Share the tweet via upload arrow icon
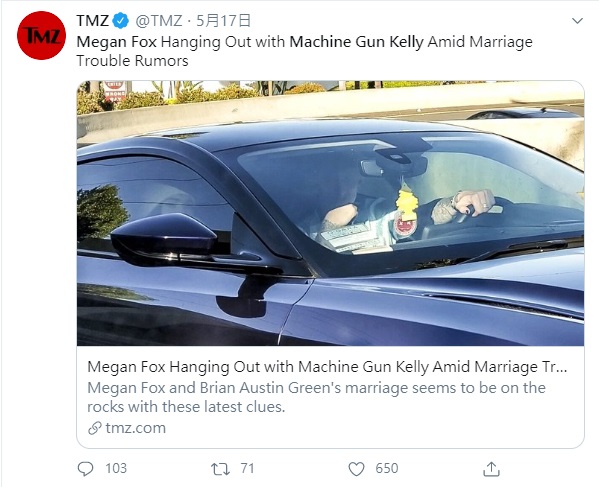Screen dimensions: 599x487 click(491, 469)
